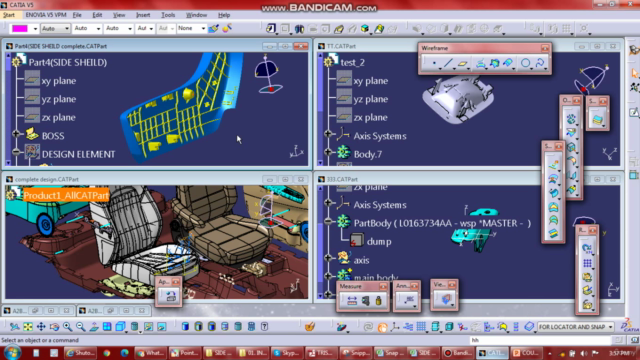Click the Join icon in O... toolbar
This screenshot has height=360, width=640.
point(571,119)
